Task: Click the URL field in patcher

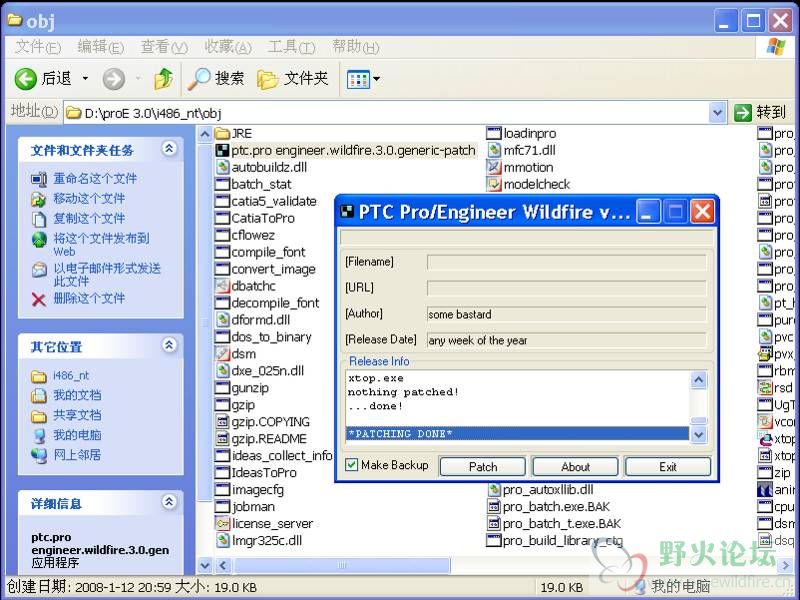Action: point(566,288)
